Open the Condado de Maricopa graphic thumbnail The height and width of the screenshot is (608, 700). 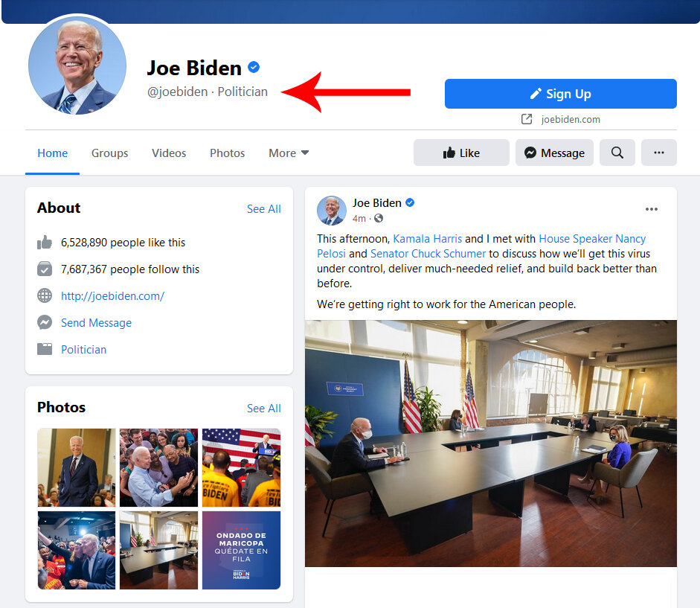click(x=241, y=551)
